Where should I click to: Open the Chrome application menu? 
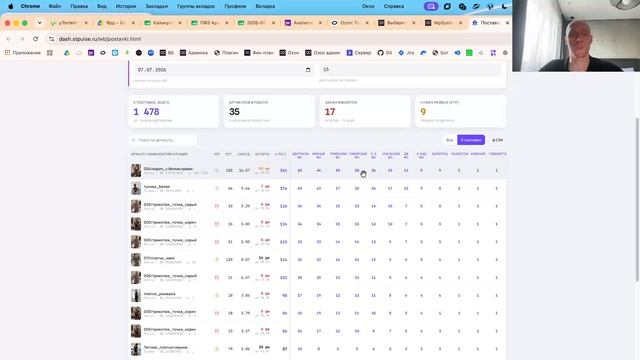coord(30,6)
